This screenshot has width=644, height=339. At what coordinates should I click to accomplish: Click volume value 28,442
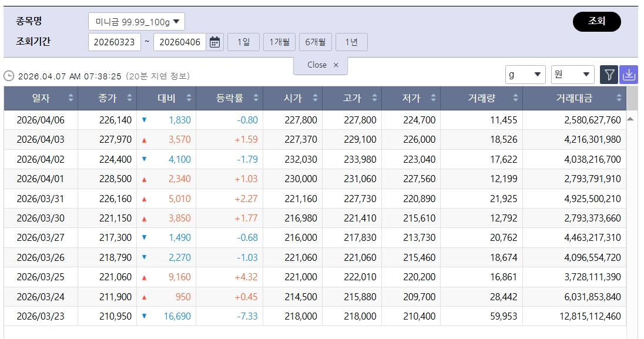coord(504,297)
